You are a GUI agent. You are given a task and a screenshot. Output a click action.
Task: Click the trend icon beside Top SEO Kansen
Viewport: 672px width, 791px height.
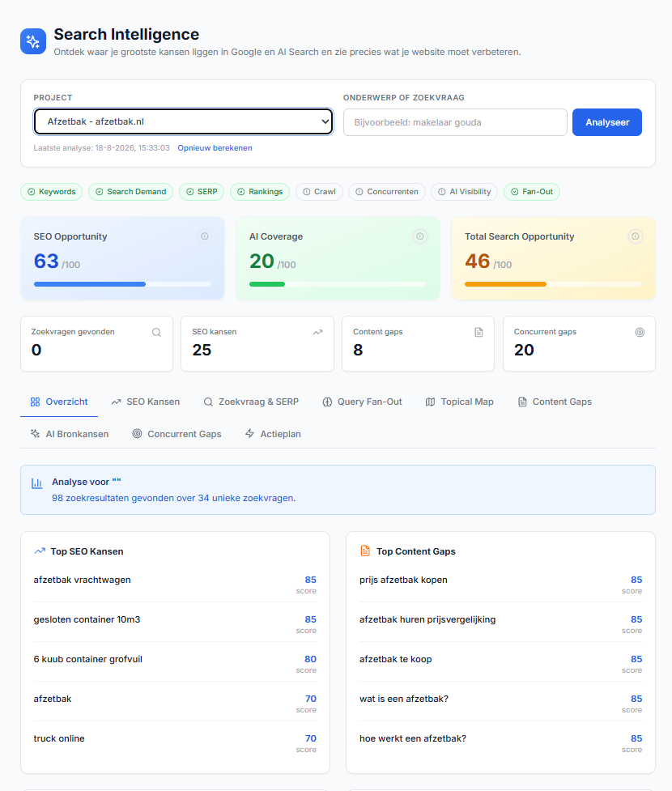[x=40, y=551]
